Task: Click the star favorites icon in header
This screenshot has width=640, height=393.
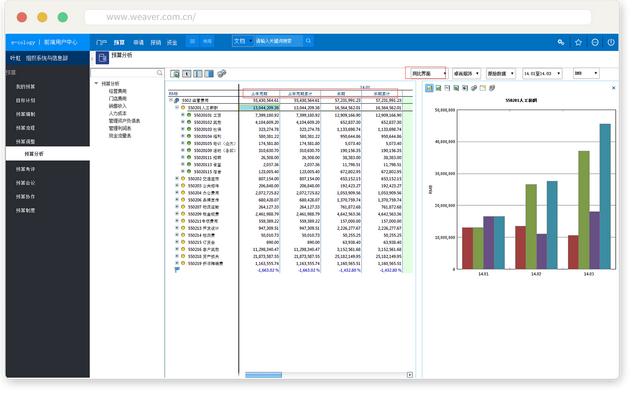Action: point(578,42)
